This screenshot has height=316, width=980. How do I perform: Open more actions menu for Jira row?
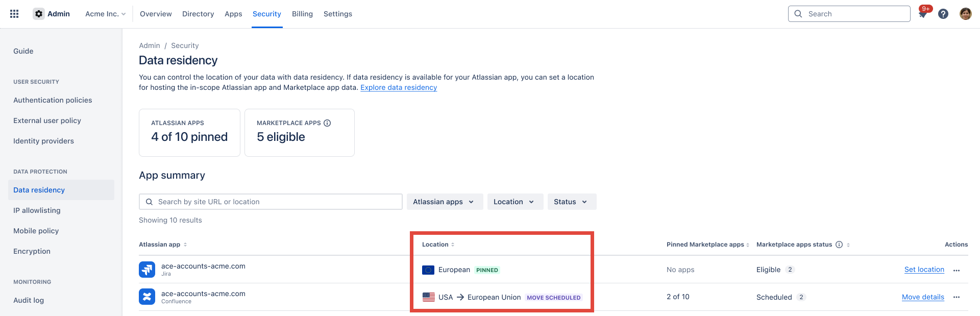(957, 271)
